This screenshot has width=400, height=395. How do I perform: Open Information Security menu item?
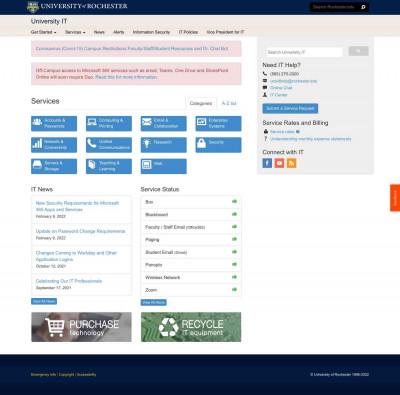(151, 32)
